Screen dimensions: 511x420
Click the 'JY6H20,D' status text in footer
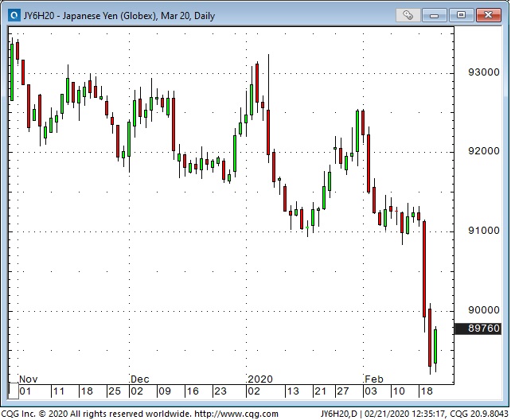click(338, 414)
